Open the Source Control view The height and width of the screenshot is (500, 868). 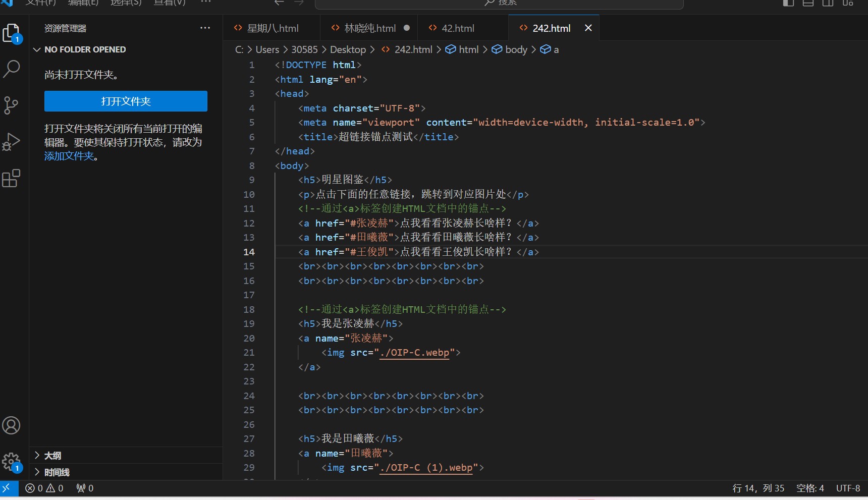point(11,105)
